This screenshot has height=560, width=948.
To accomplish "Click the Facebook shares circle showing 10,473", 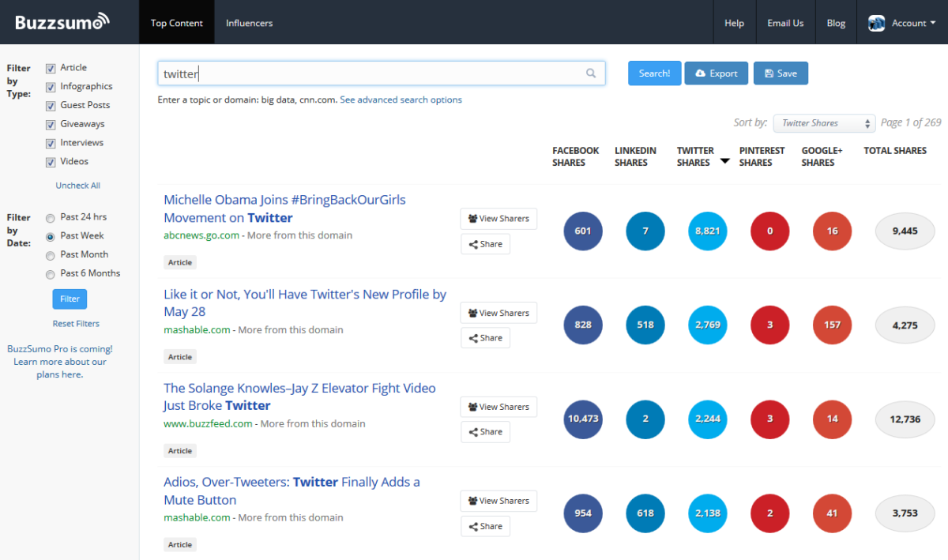I will (x=583, y=419).
